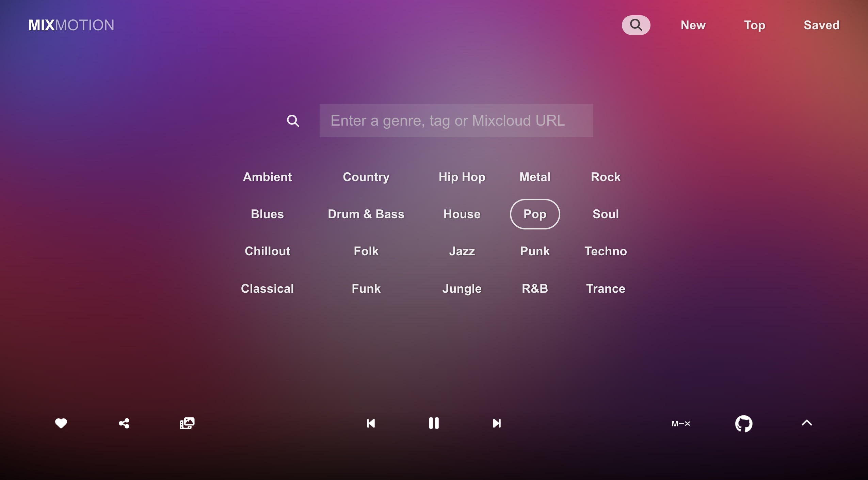The image size is (868, 480).
Task: Toggle the Techno genre on
Action: click(606, 251)
